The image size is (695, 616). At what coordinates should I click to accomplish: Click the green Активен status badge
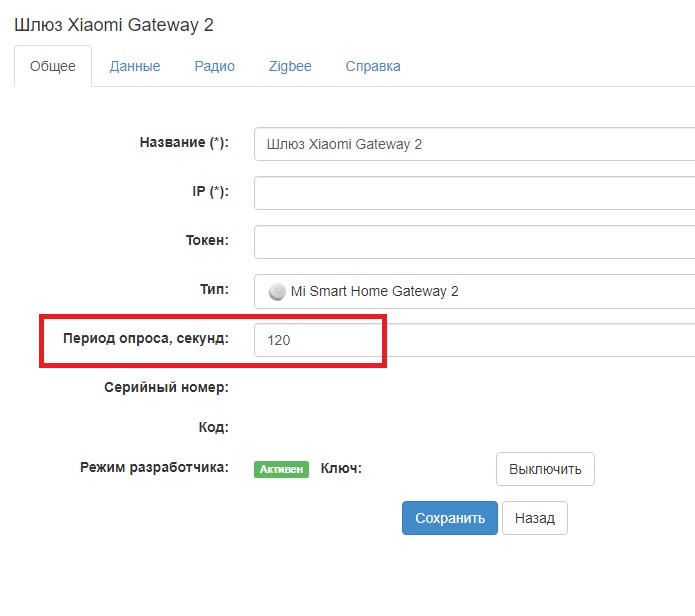pos(281,468)
